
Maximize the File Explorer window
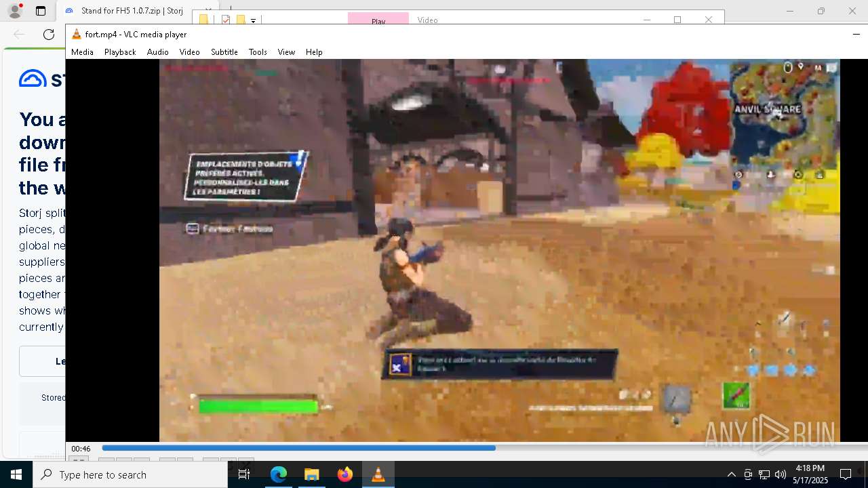point(677,19)
